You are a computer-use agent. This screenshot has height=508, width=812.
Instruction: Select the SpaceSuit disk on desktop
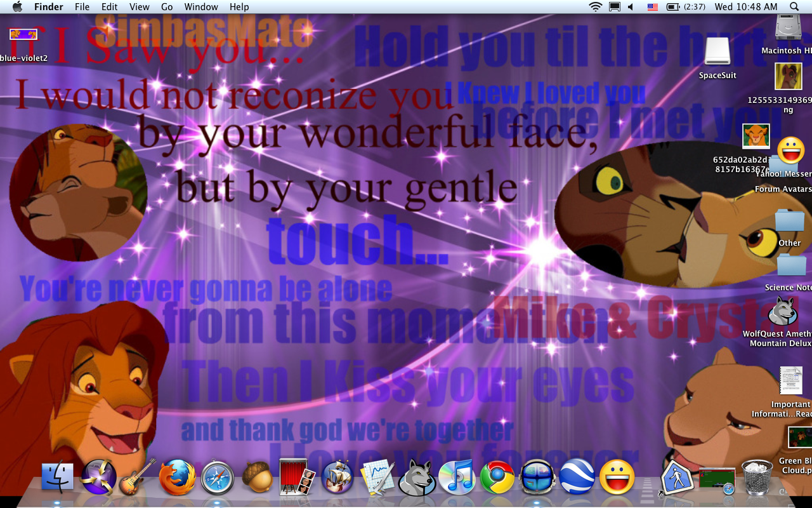717,52
